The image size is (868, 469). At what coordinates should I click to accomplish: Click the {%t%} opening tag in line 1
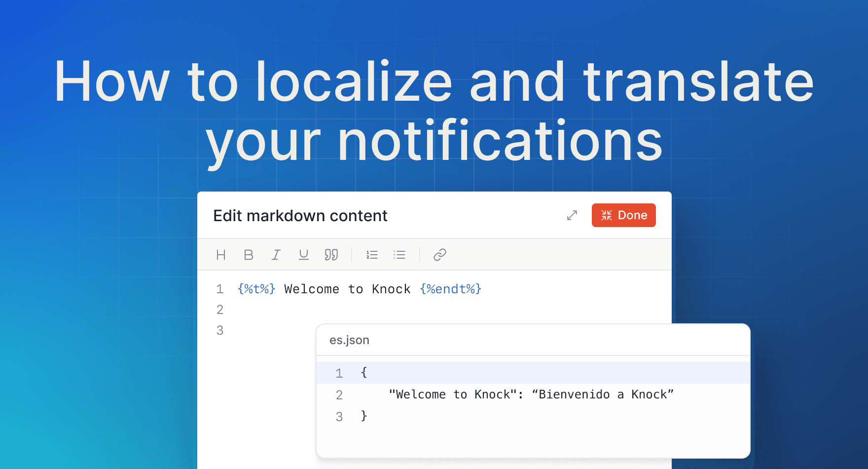coord(256,289)
